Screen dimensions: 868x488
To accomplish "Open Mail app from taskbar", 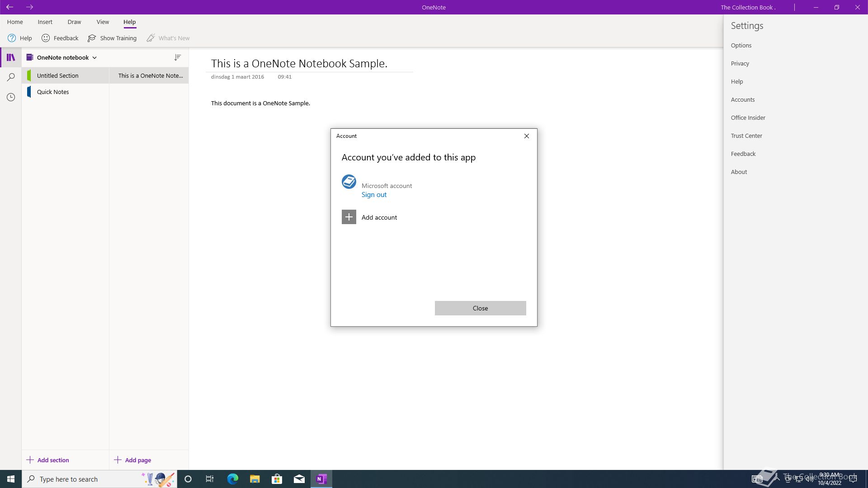I will pyautogui.click(x=299, y=479).
